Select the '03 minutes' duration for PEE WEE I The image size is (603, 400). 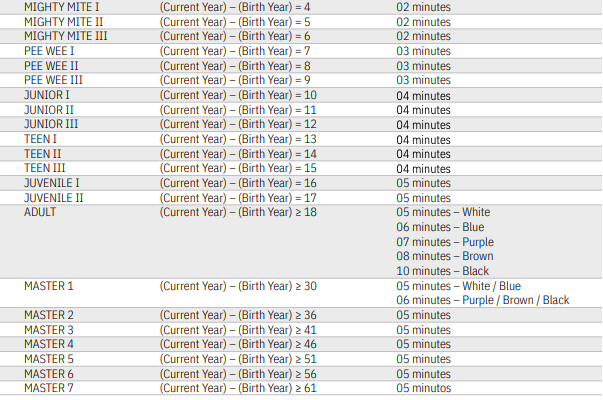pos(423,50)
